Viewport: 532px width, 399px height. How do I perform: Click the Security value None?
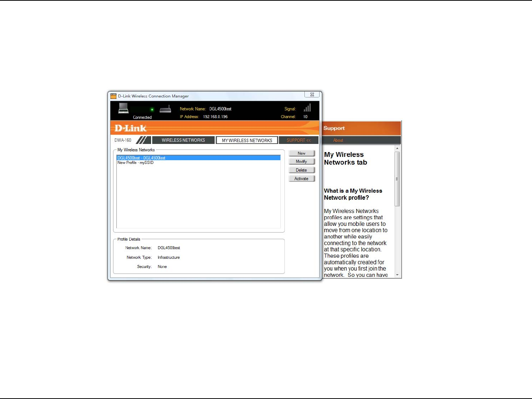pos(162,266)
